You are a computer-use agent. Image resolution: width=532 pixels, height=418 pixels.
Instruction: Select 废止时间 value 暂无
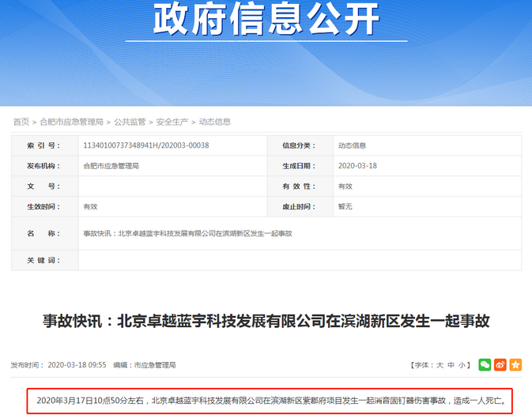[x=345, y=206]
